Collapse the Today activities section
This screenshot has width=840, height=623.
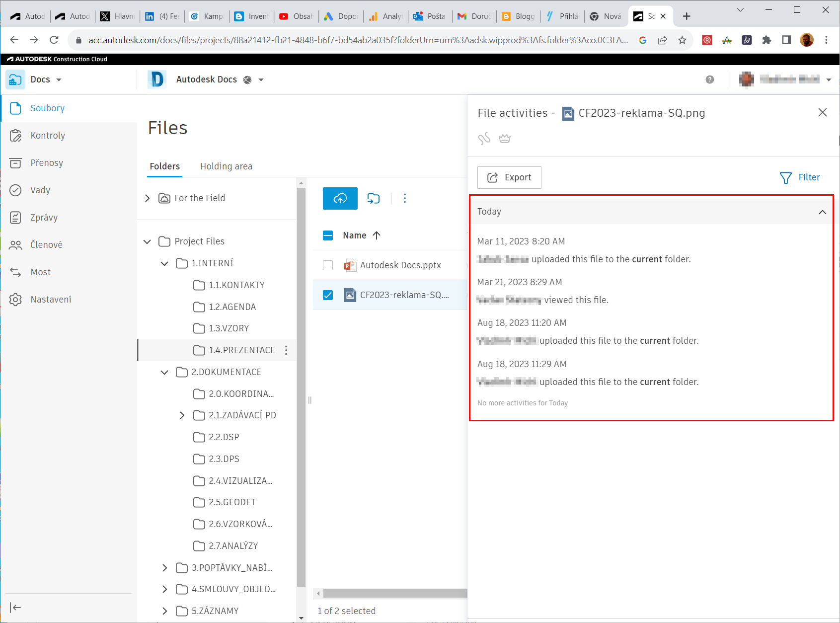pyautogui.click(x=822, y=212)
